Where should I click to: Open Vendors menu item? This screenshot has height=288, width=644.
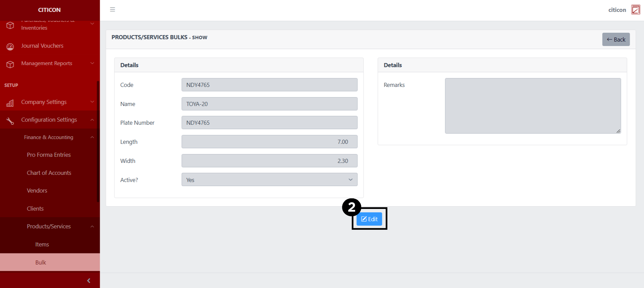[37, 191]
